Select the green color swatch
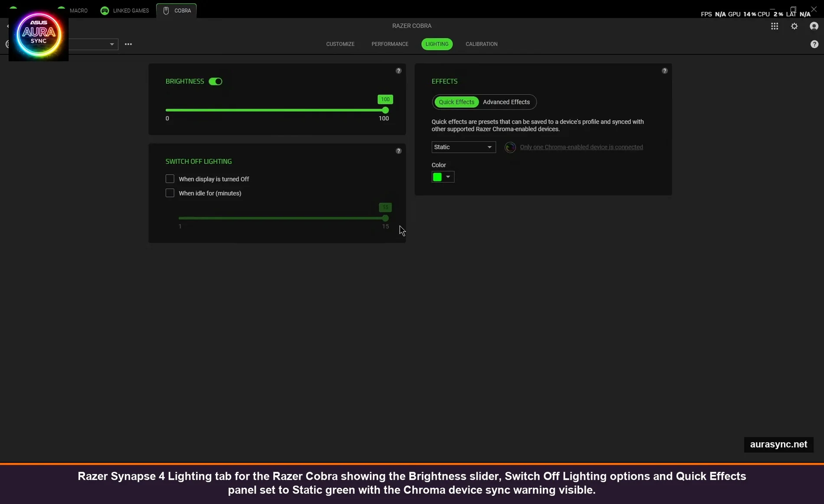 (437, 177)
